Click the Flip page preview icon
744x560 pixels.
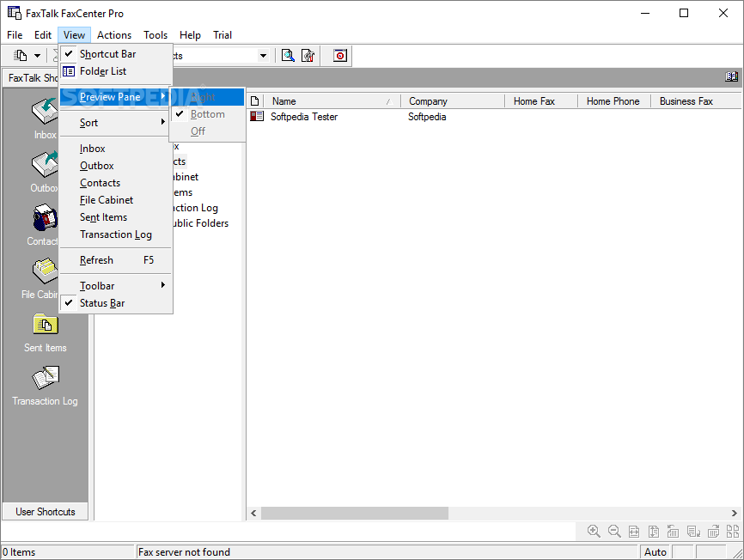point(693,532)
